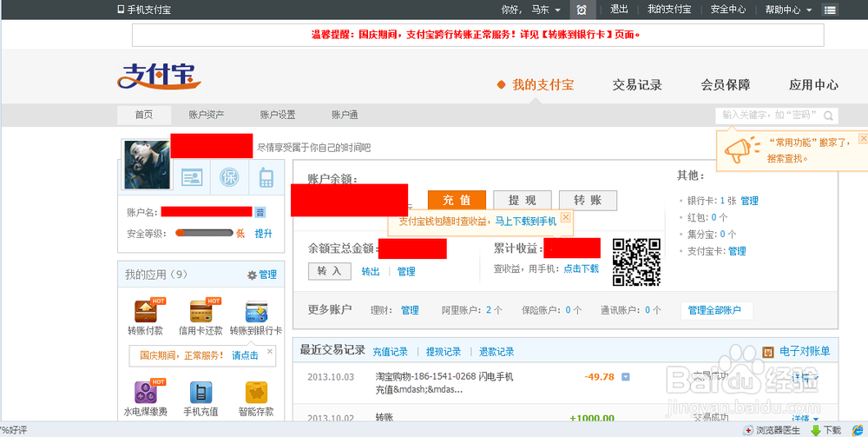Switch to 账户通 sub-tab

pos(345,116)
